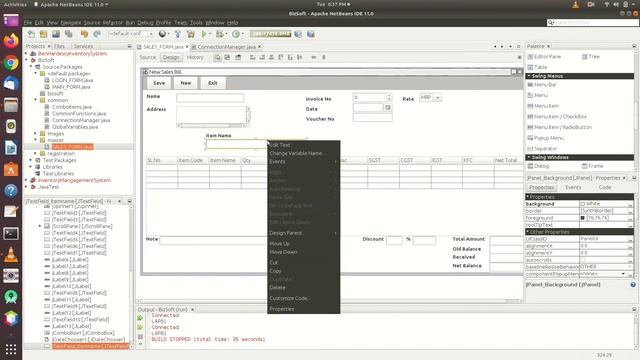Select Popup Menu item in Palette
Image resolution: width=640 pixels, height=360 pixels.
549,138
